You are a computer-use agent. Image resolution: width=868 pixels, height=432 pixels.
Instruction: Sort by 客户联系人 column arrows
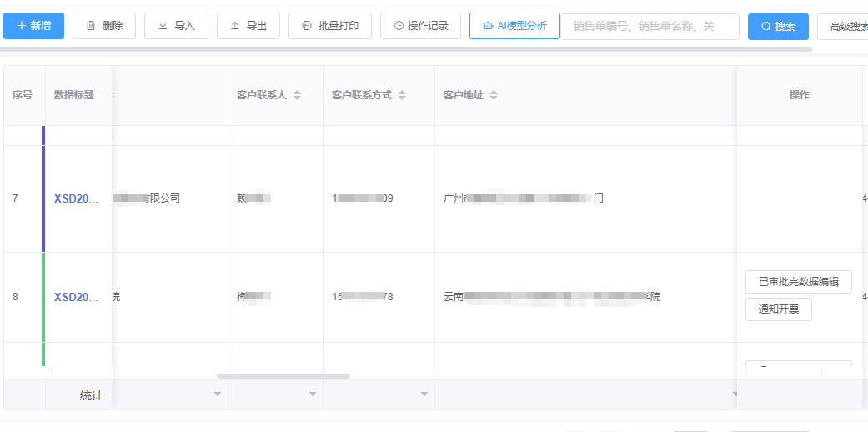(x=297, y=95)
